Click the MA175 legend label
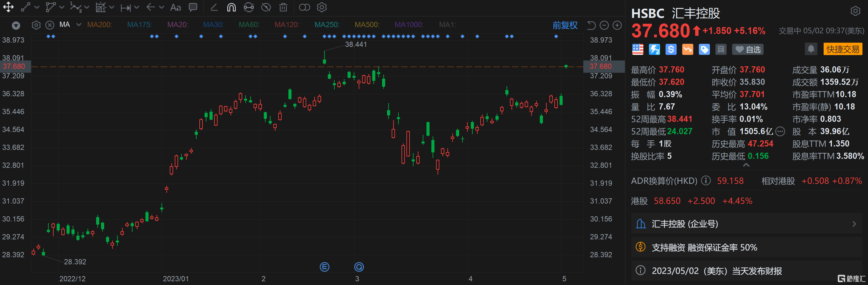This screenshot has height=285, width=868. point(140,25)
